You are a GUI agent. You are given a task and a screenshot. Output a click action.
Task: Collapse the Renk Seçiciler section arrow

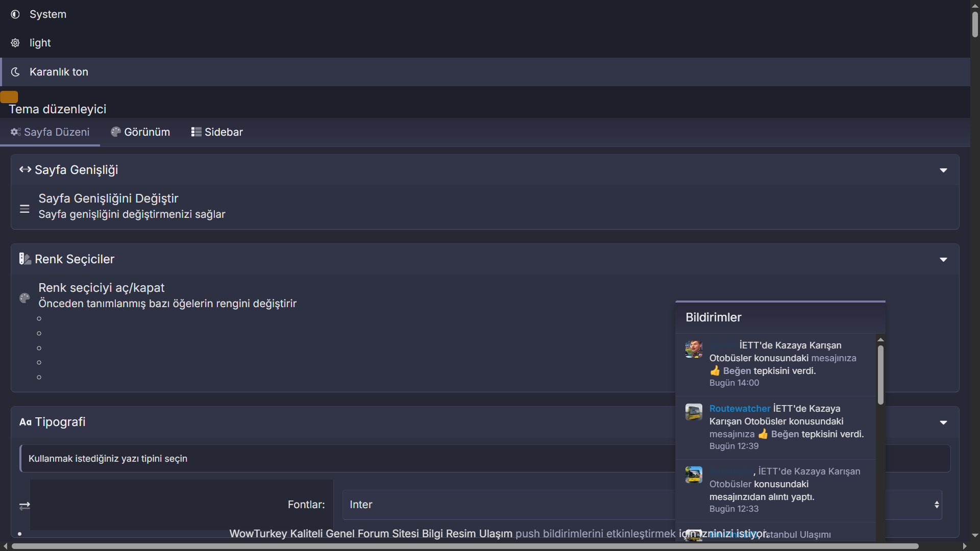pos(943,260)
